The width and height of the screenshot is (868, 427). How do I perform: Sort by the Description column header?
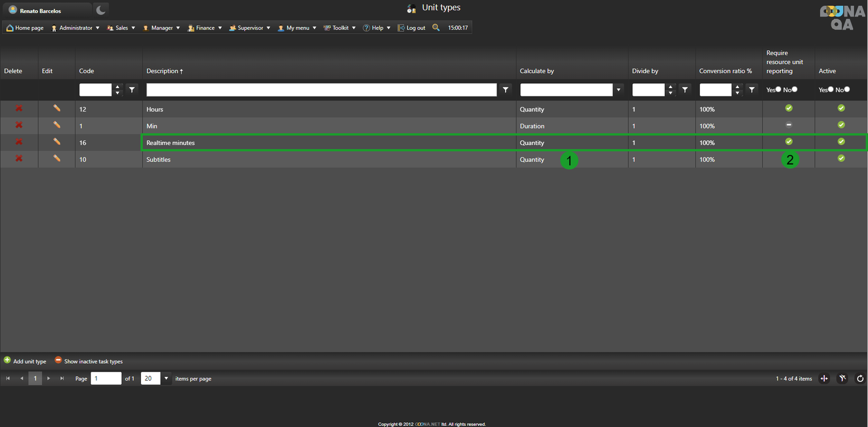(x=163, y=71)
